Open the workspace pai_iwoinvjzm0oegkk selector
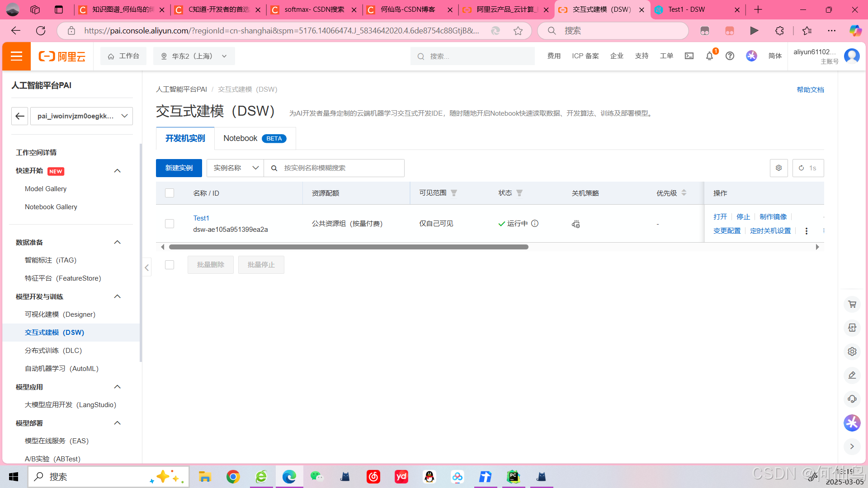Image resolution: width=868 pixels, height=488 pixels. tap(81, 116)
